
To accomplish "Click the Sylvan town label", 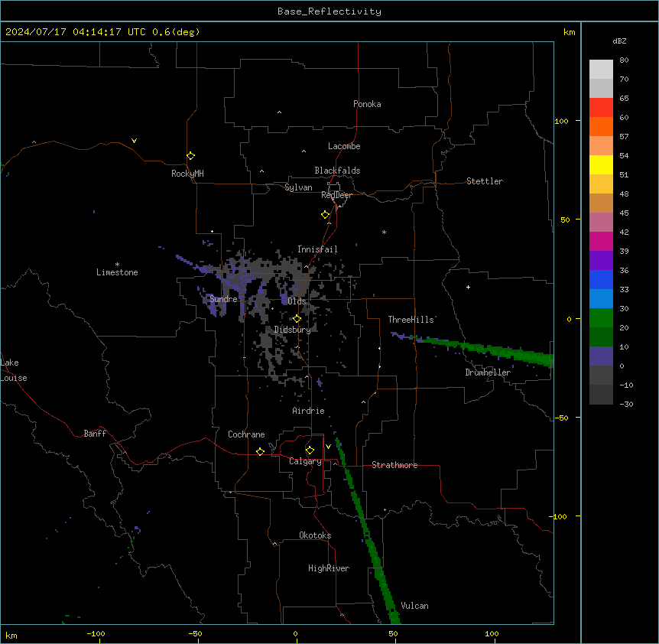I will pos(298,187).
